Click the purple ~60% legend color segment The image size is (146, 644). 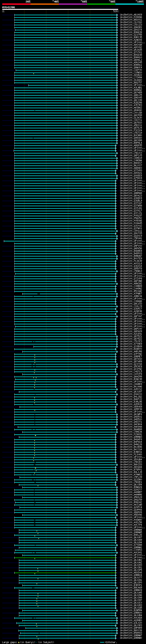click(73, 4)
